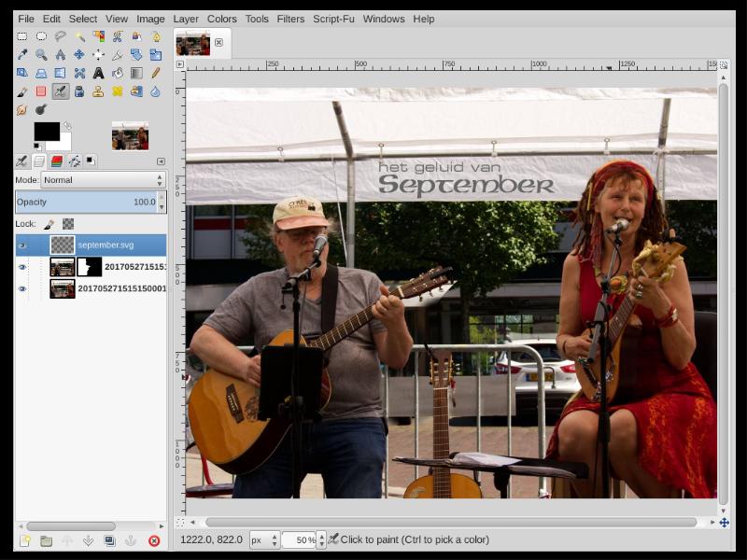Create a new layer group

pyautogui.click(x=46, y=540)
